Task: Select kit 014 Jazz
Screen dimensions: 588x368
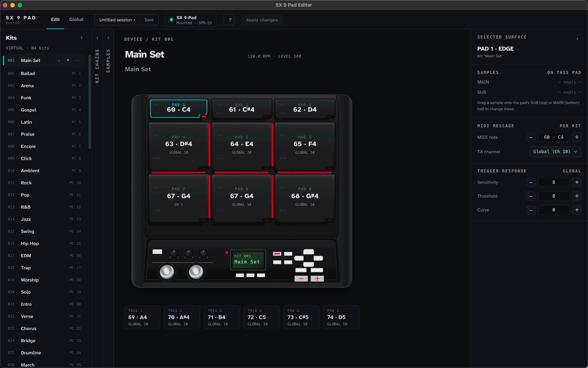Action: (x=44, y=219)
